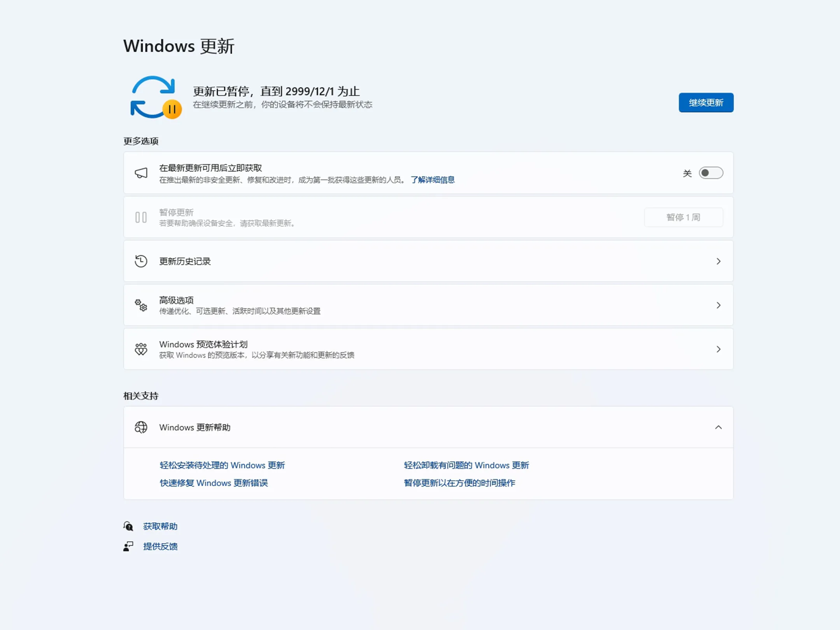840x630 pixels.
Task: Select the 高级选项 row title
Action: pyautogui.click(x=176, y=300)
